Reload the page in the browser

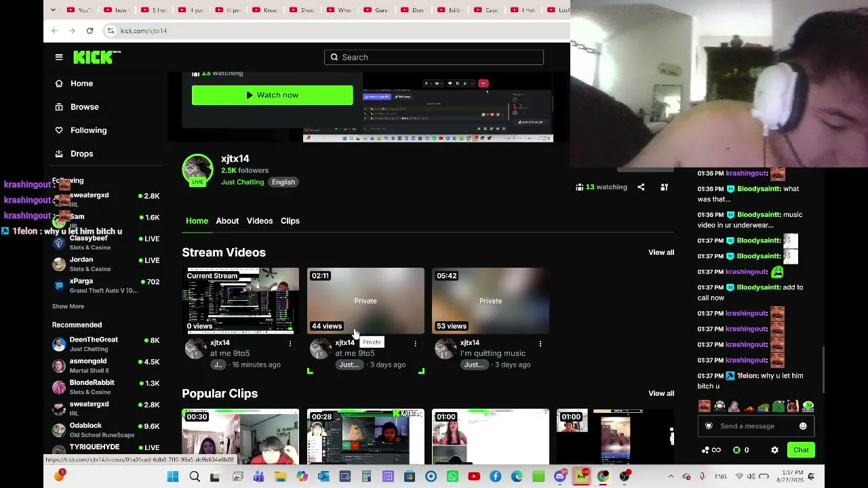pyautogui.click(x=90, y=30)
